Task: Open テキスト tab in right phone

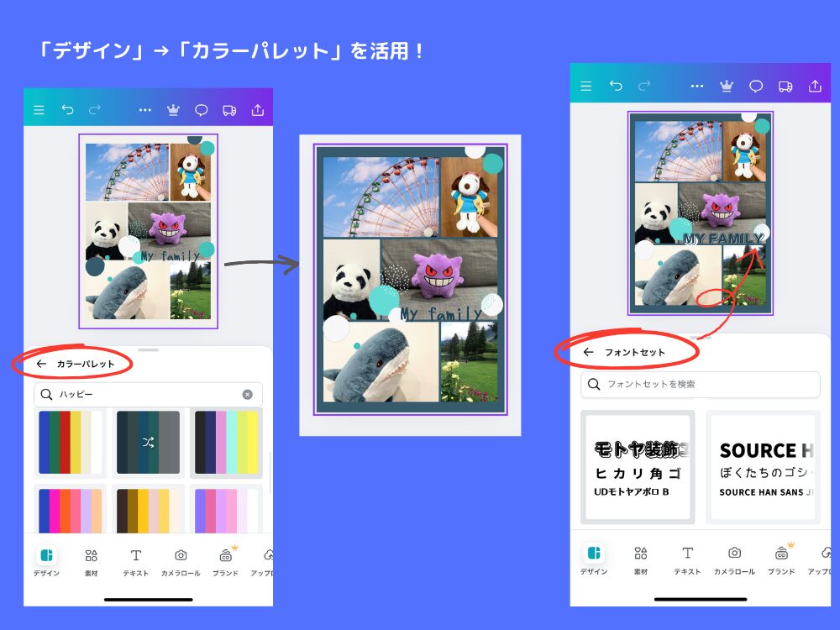Action: pyautogui.click(x=687, y=559)
